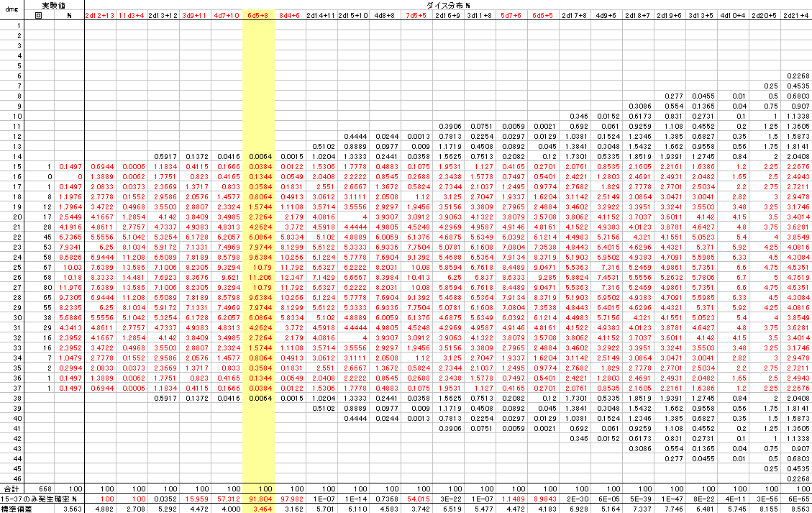This screenshot has width=812, height=513.
Task: Select the value 7.6923 under 2d13+12
Action: pyautogui.click(x=164, y=277)
